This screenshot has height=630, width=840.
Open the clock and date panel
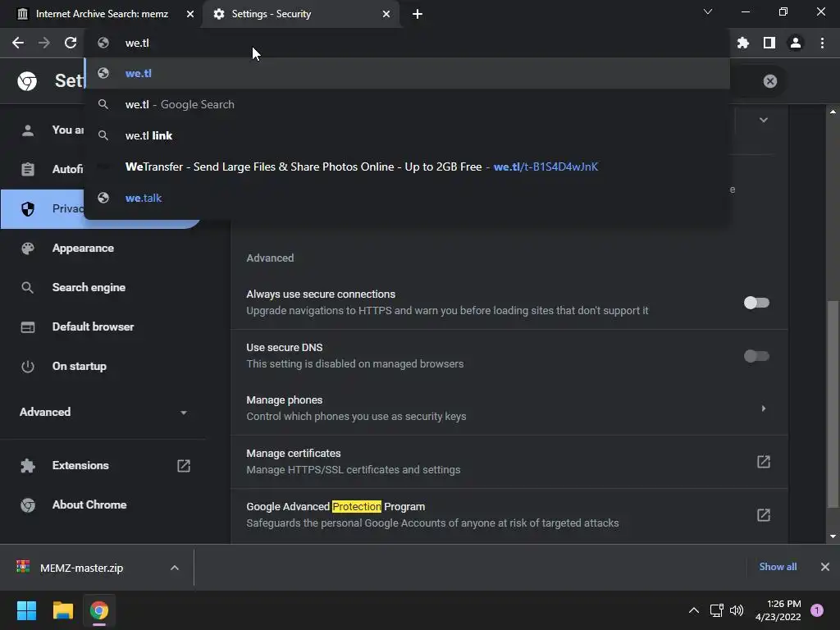click(778, 610)
